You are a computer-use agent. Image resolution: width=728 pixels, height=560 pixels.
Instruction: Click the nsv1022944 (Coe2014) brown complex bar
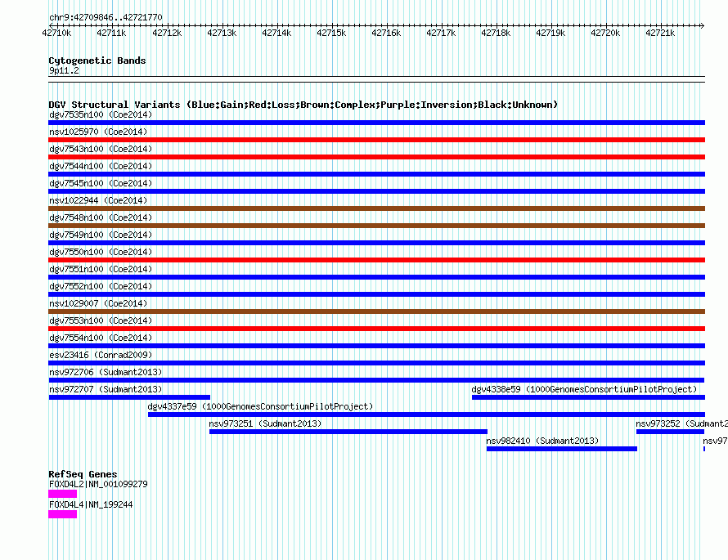pyautogui.click(x=376, y=208)
